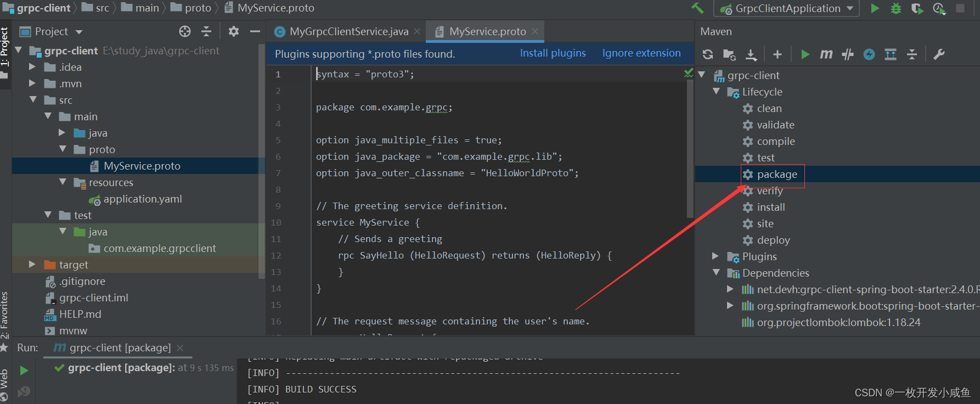Viewport: 980px width, 404px height.
Task: Expand the java folder under main
Action: click(62, 133)
